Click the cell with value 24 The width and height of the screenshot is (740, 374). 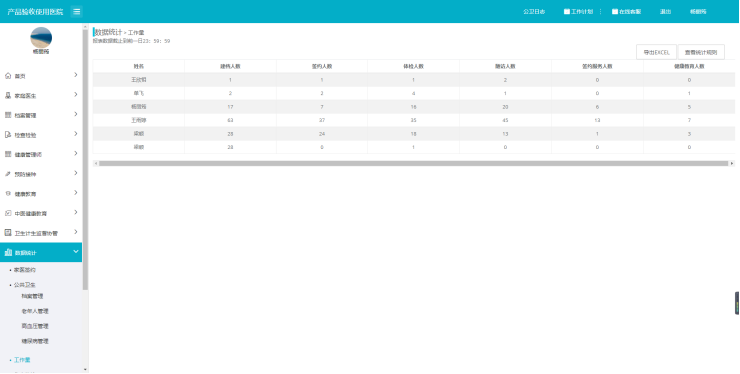pyautogui.click(x=322, y=134)
